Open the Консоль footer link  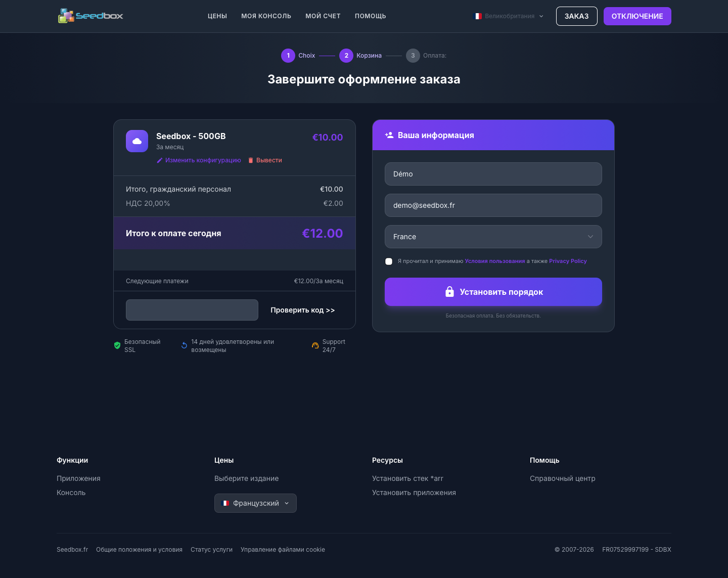click(71, 493)
